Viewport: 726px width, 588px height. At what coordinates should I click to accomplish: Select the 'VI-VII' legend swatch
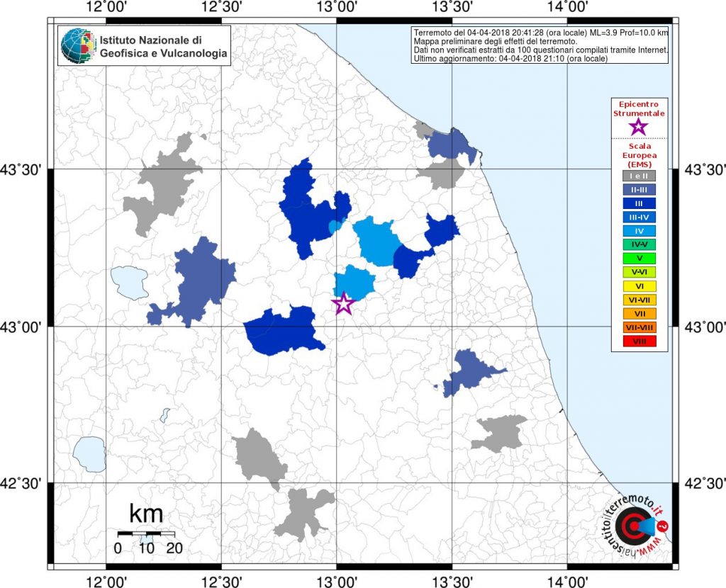640,300
